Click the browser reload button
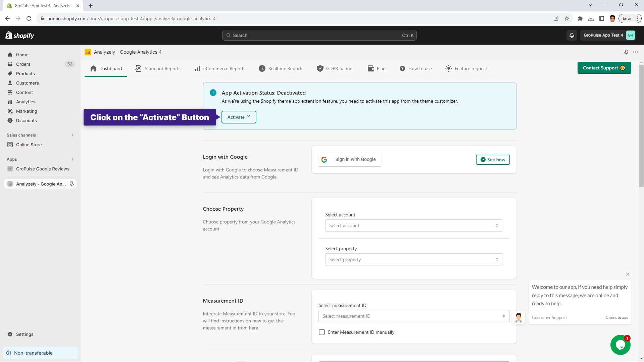644x362 pixels. (29, 18)
